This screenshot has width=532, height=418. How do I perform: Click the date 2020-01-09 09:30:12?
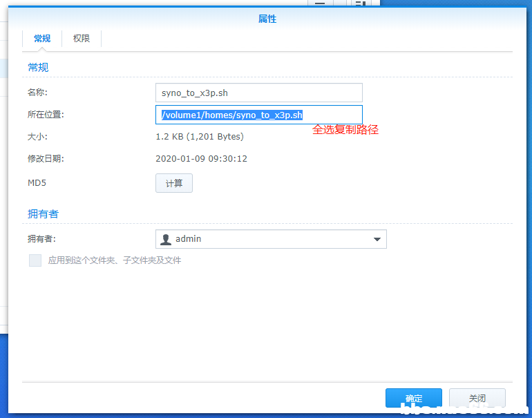pos(201,159)
